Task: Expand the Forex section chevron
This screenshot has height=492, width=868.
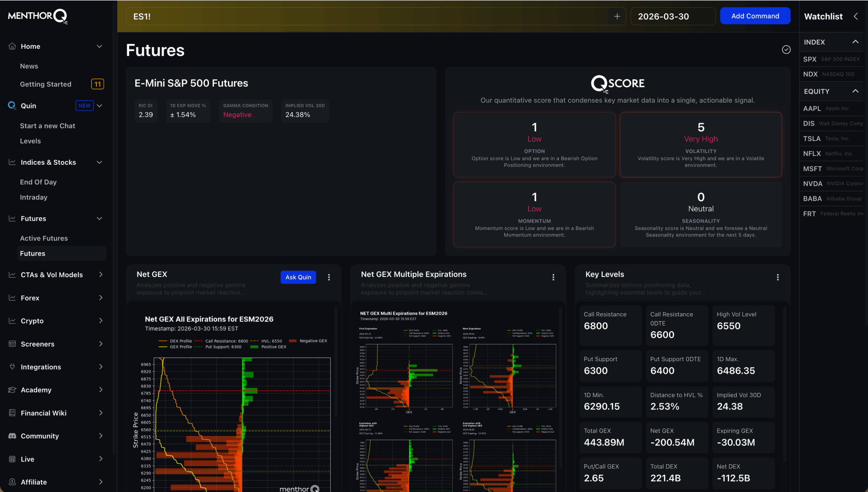Action: (101, 298)
